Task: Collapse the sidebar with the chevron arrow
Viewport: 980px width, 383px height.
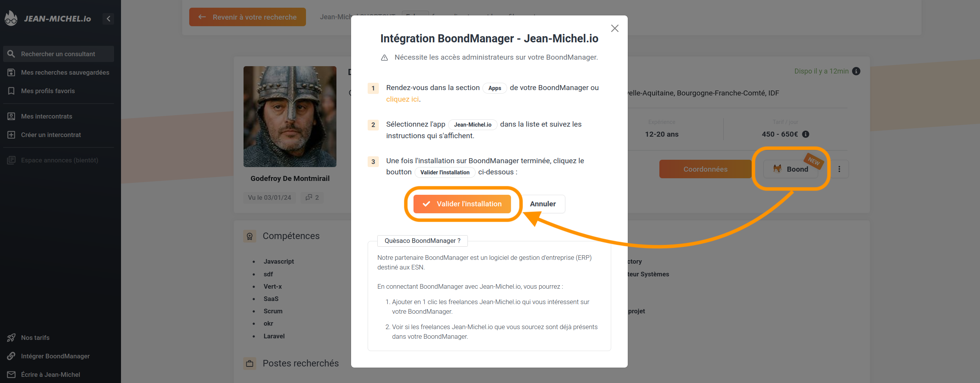Action: [x=108, y=18]
